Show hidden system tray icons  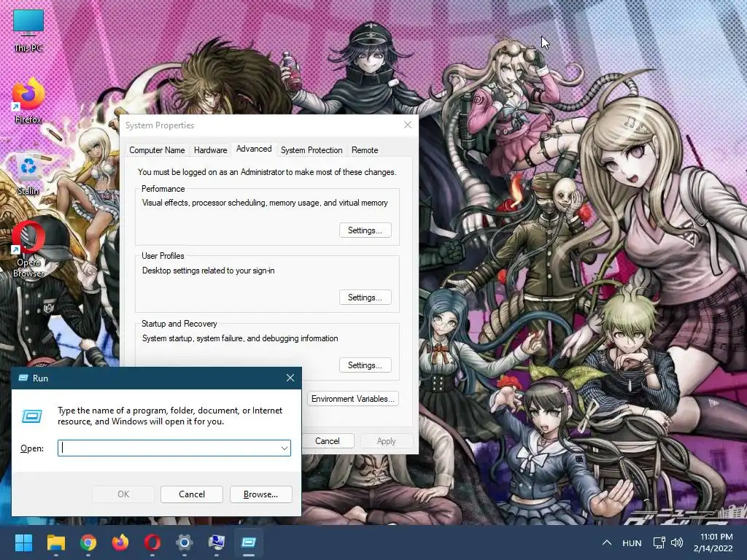tap(606, 542)
